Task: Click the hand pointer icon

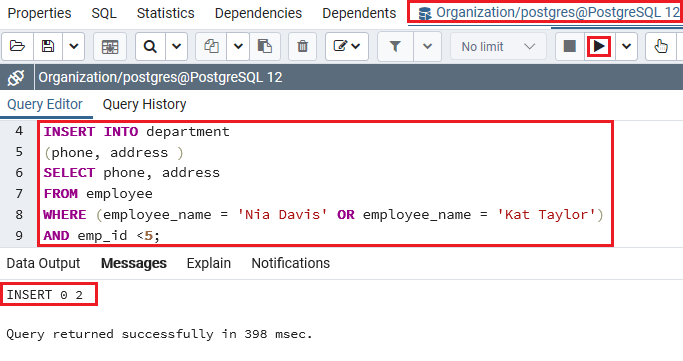Action: pyautogui.click(x=661, y=46)
